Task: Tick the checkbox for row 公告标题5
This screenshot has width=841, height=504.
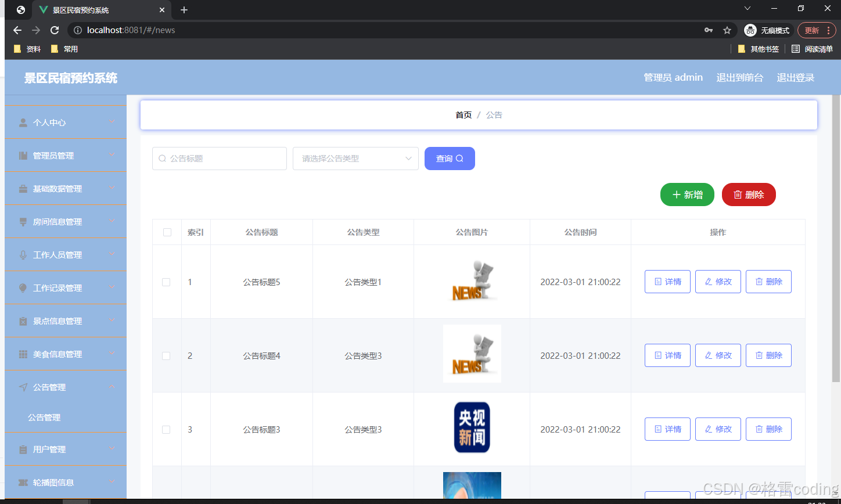Action: [166, 282]
